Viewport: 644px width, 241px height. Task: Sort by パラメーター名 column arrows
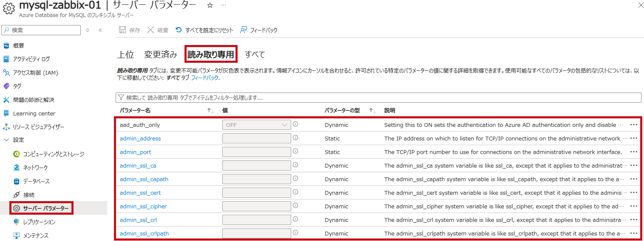pos(210,111)
